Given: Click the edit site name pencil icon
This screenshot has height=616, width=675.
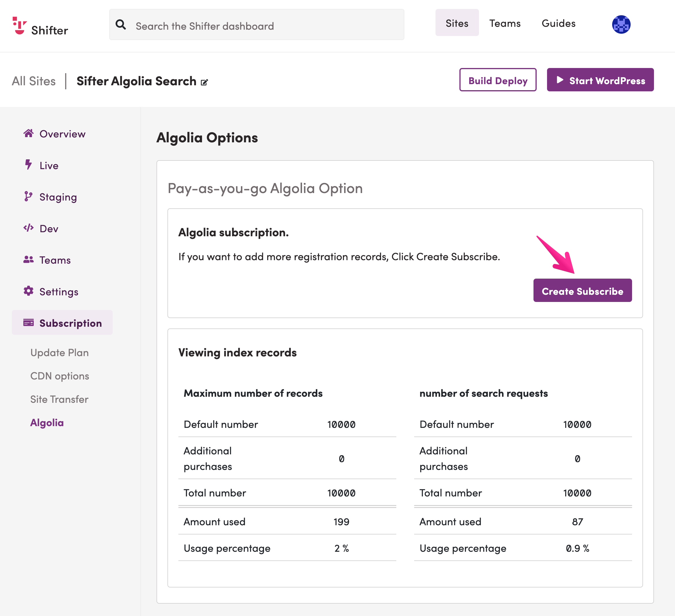Looking at the screenshot, I should coord(204,82).
